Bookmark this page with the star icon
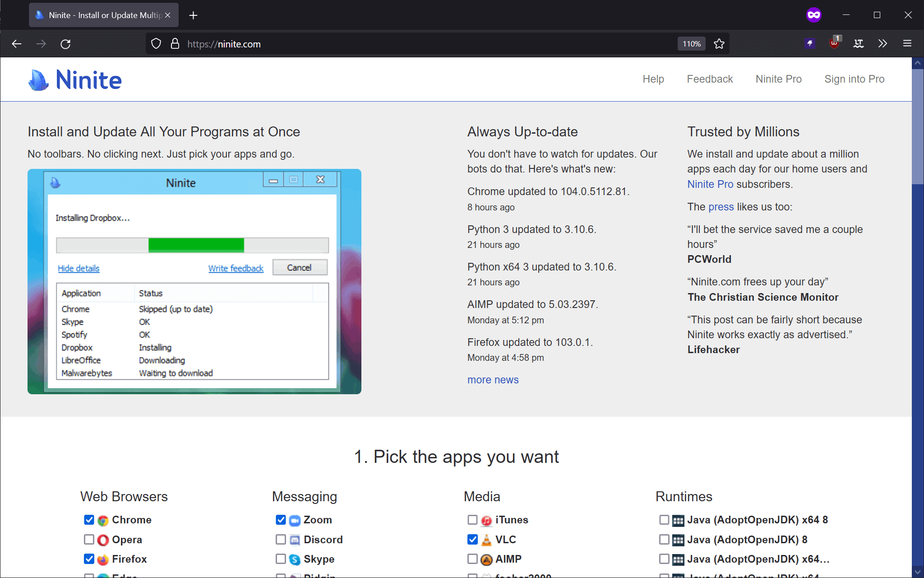924x578 pixels. click(719, 44)
